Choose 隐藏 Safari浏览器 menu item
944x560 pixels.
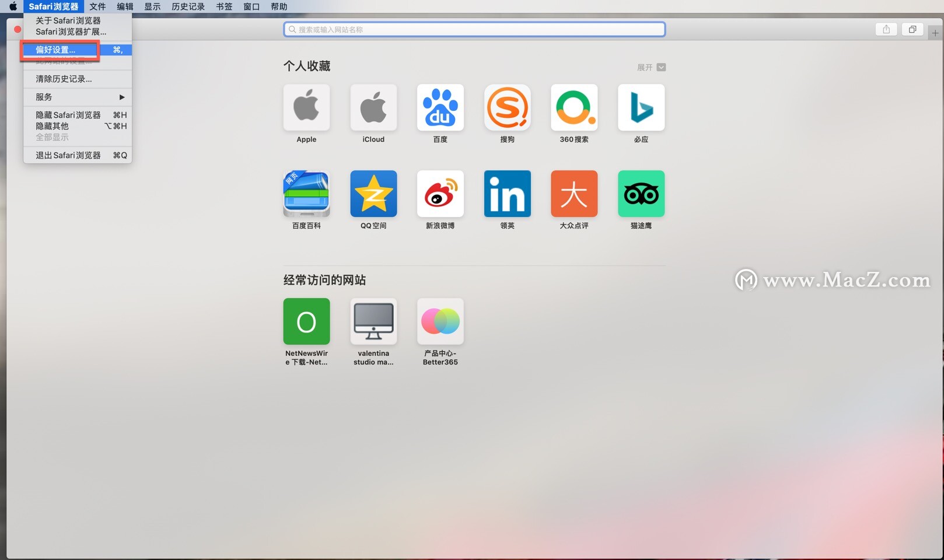[x=78, y=115]
